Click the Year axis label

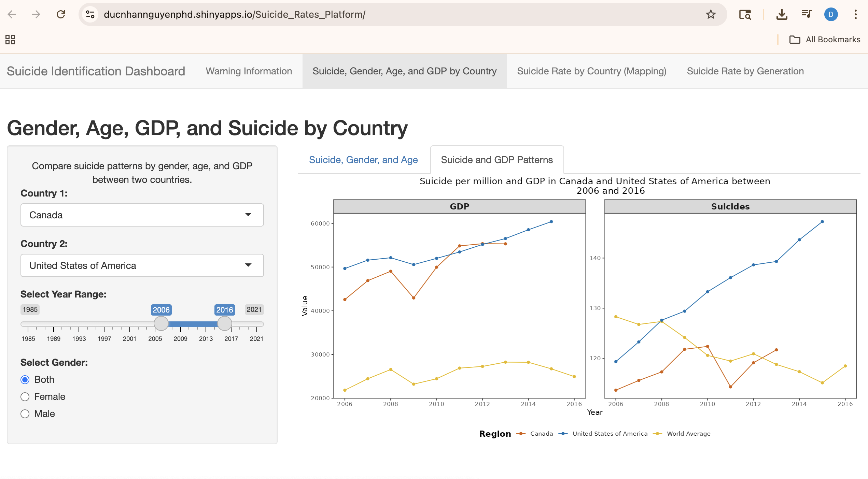point(595,412)
